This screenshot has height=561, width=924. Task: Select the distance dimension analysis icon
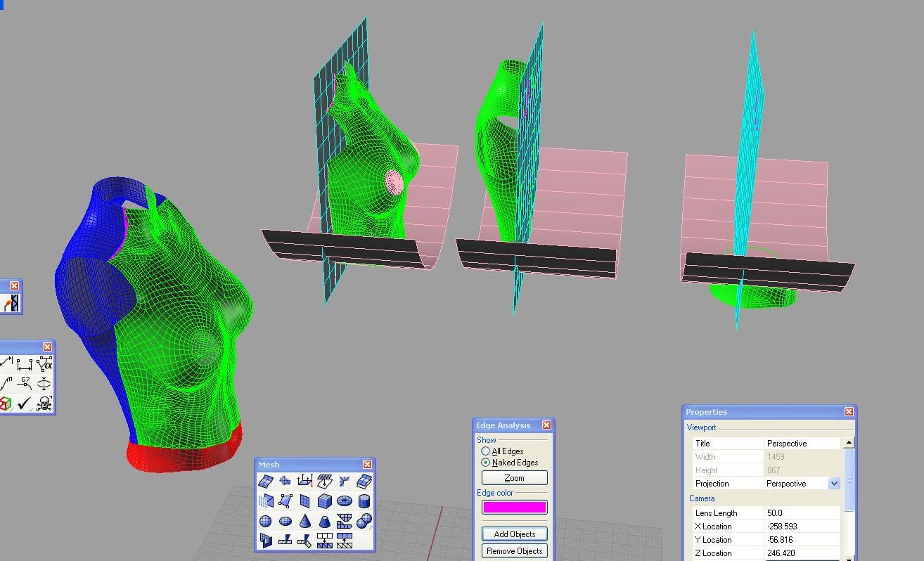tap(25, 364)
